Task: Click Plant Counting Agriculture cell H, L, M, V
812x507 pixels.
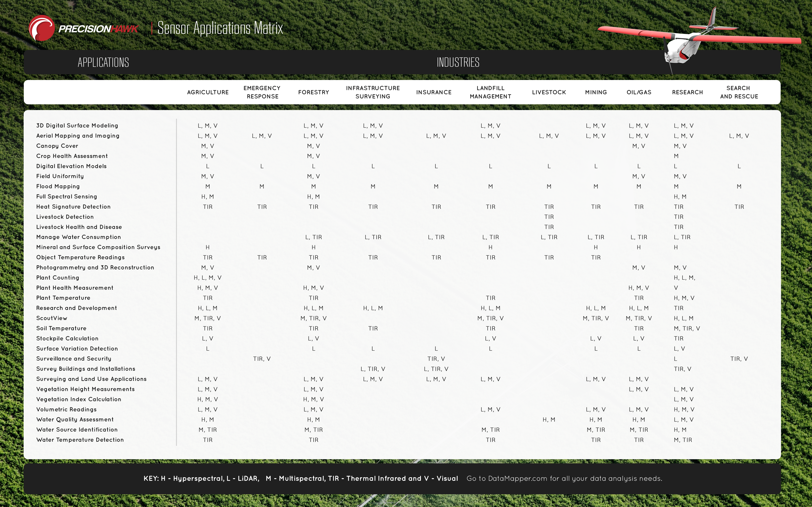Action: point(208,278)
